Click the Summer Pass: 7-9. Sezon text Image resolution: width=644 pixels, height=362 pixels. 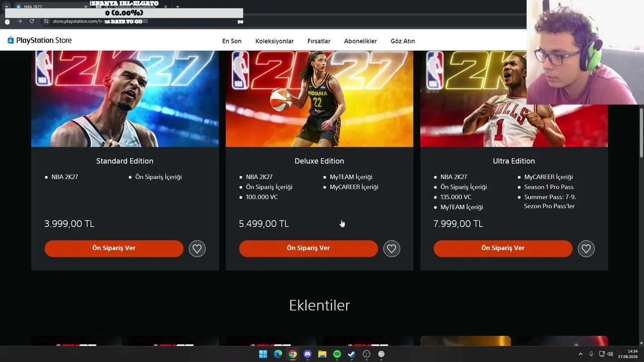tap(550, 202)
